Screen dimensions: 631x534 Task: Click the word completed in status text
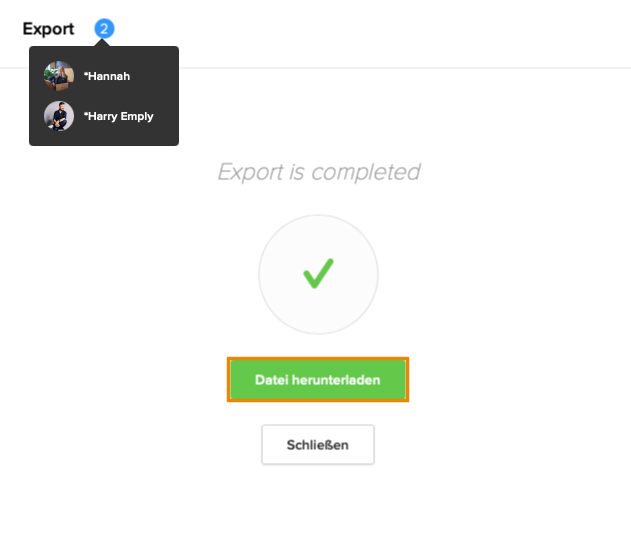point(366,172)
